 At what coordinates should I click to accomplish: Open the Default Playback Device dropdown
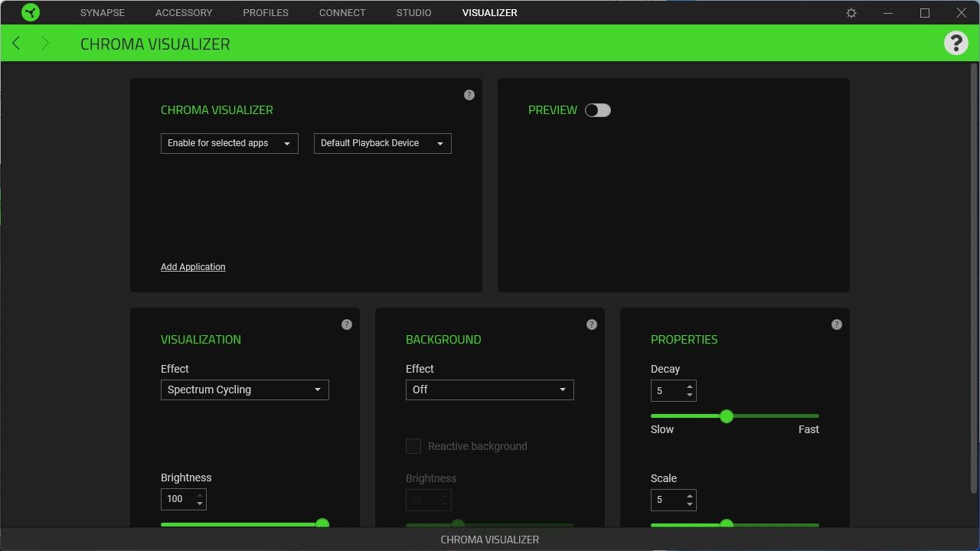[383, 143]
